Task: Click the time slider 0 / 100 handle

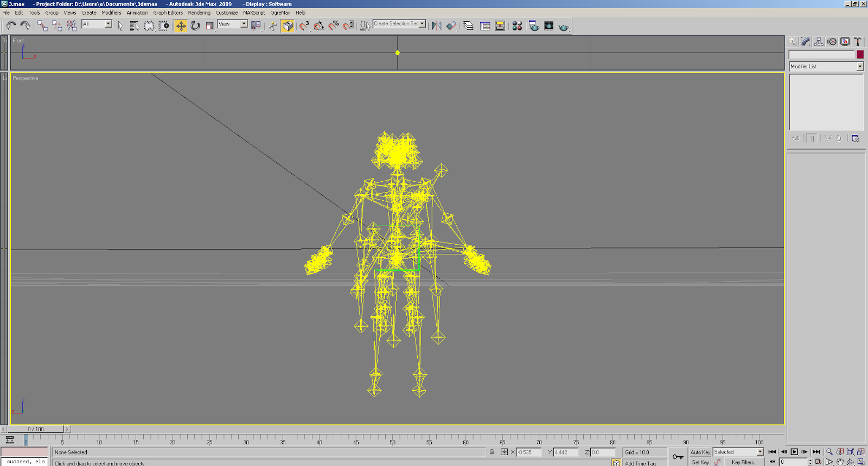Action: (x=36, y=429)
